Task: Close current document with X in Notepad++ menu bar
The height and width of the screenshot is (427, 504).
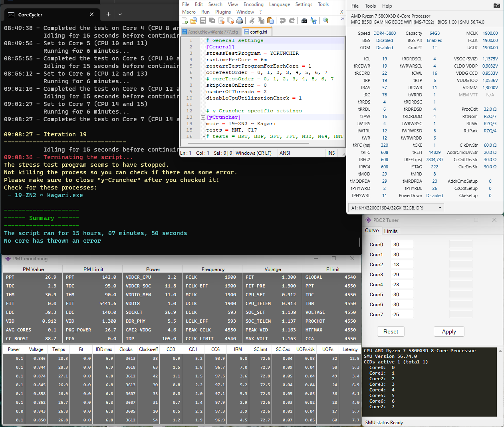Action: [341, 12]
